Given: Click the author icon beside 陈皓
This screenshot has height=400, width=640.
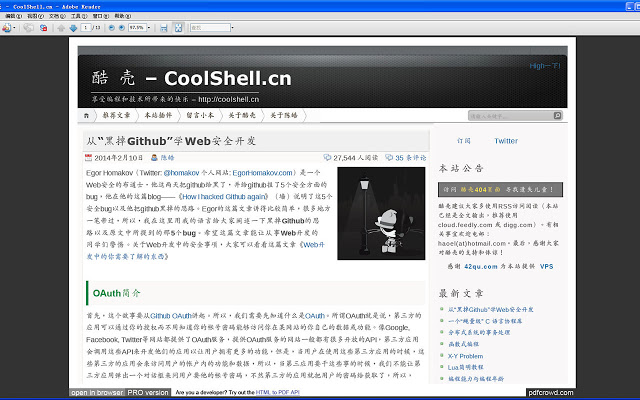Looking at the screenshot, I should (154, 158).
